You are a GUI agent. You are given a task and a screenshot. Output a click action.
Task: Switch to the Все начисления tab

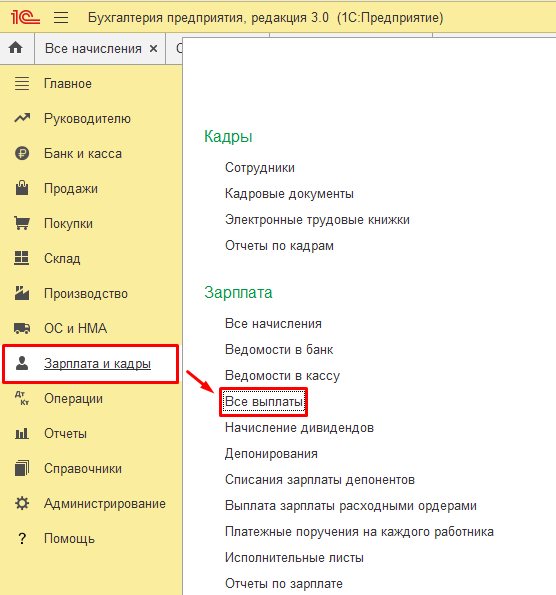[x=93, y=49]
